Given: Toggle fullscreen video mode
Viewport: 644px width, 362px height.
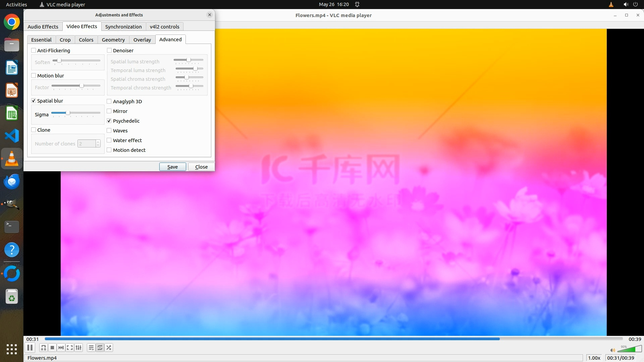Looking at the screenshot, I should coord(70,348).
